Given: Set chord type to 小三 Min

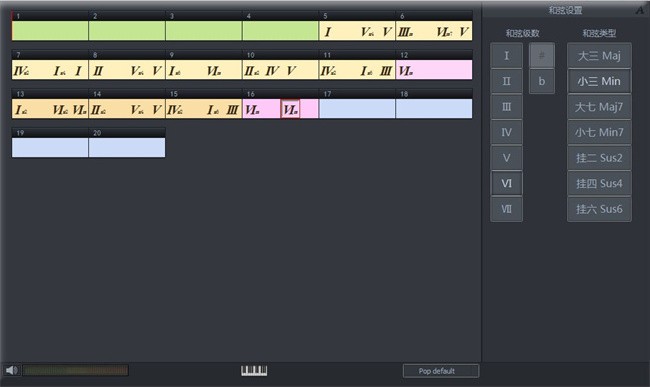Looking at the screenshot, I should (x=599, y=81).
